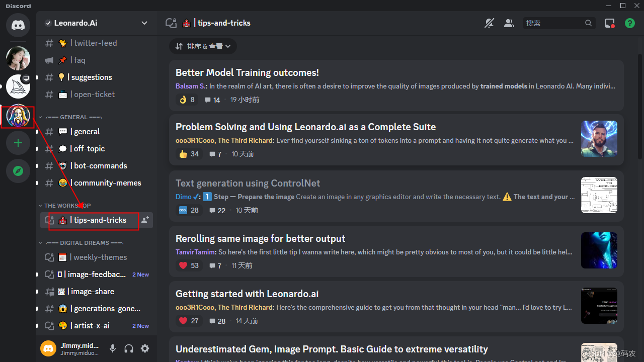This screenshot has width=644, height=362.
Task: Open the open-ticket channel
Action: pos(97,94)
